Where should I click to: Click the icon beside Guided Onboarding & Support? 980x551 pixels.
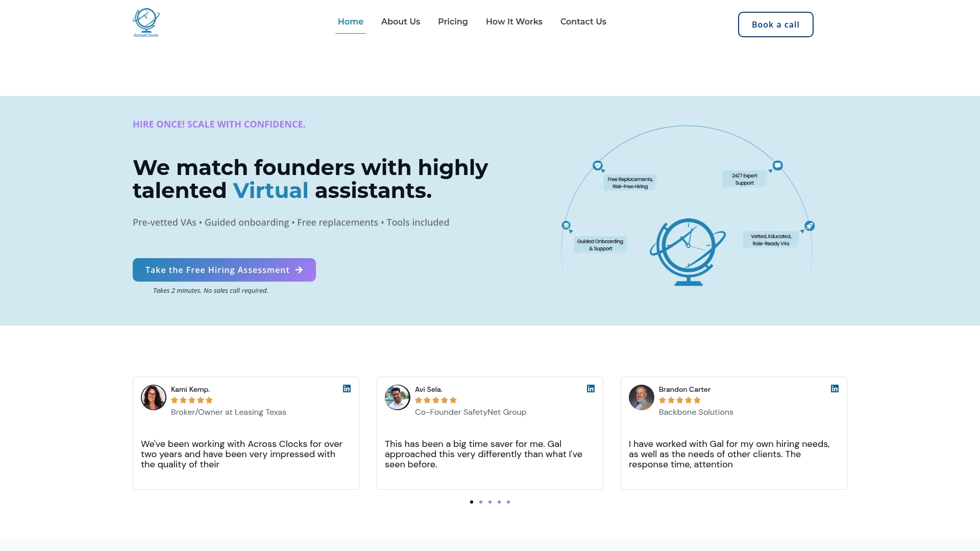(x=566, y=226)
